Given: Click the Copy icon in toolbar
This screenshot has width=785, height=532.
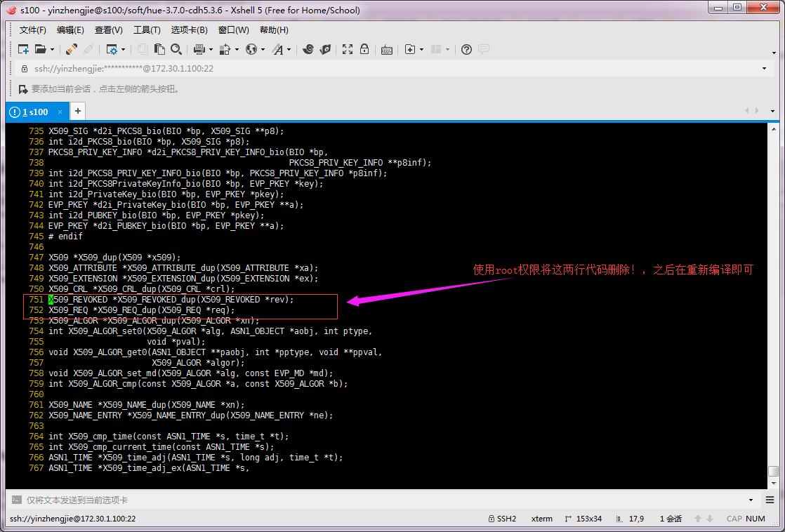Looking at the screenshot, I should click(x=143, y=49).
